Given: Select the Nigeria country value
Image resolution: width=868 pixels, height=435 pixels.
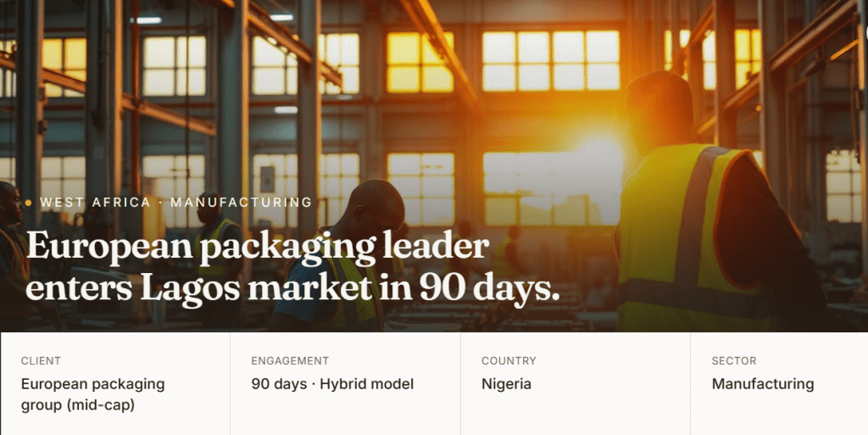Looking at the screenshot, I should [x=506, y=384].
